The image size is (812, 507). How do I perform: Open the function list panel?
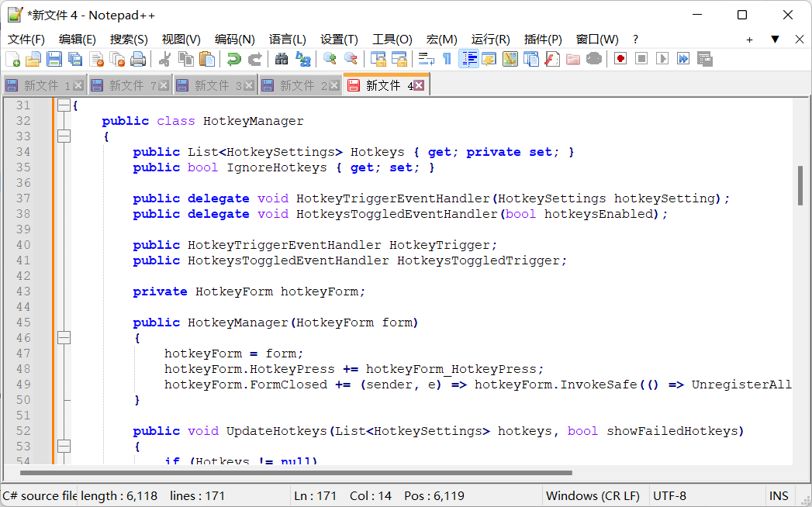tap(552, 59)
